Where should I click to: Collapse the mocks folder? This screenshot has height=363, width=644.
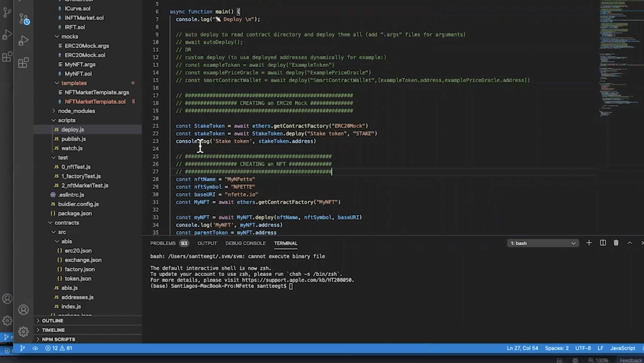point(57,37)
